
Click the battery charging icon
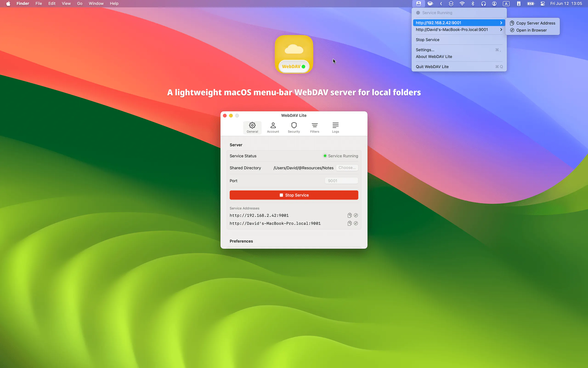[530, 4]
